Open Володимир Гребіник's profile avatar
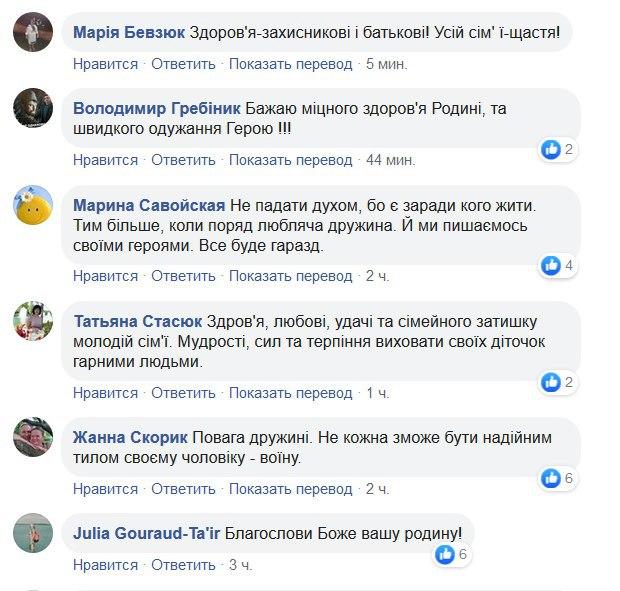The width and height of the screenshot is (620, 591). pyautogui.click(x=33, y=109)
